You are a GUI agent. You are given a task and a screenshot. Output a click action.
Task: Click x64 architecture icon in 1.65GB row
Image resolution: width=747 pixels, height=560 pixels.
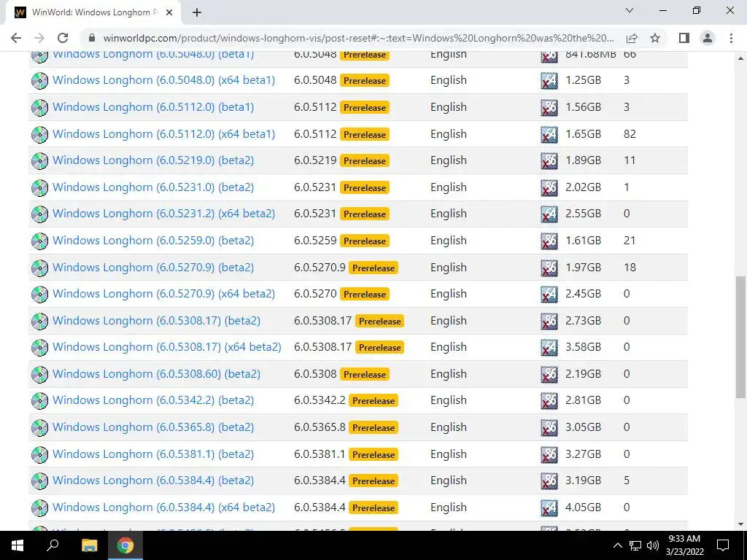549,134
